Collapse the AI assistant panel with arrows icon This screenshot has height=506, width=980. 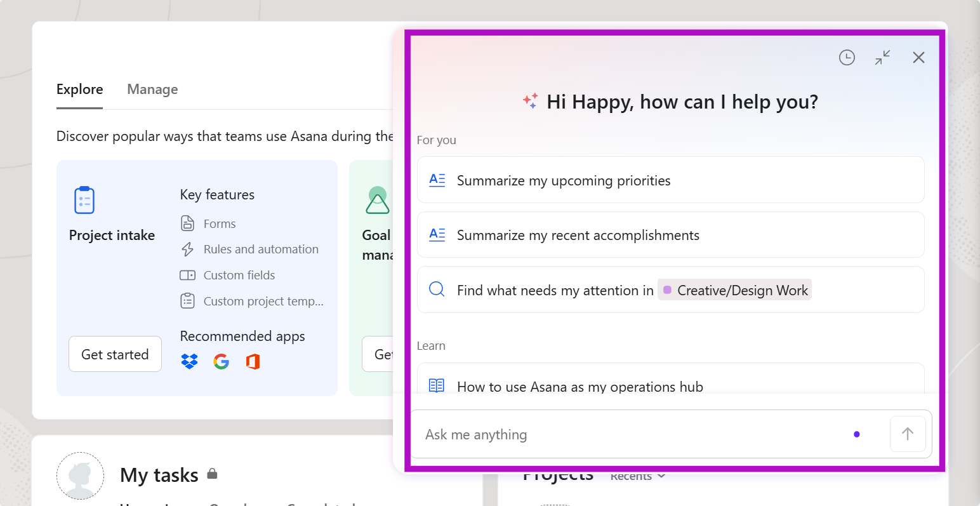[x=882, y=58]
